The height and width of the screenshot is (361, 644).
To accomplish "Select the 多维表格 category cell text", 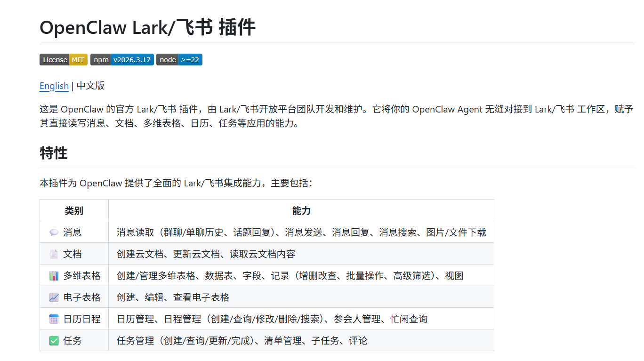I will click(x=82, y=276).
